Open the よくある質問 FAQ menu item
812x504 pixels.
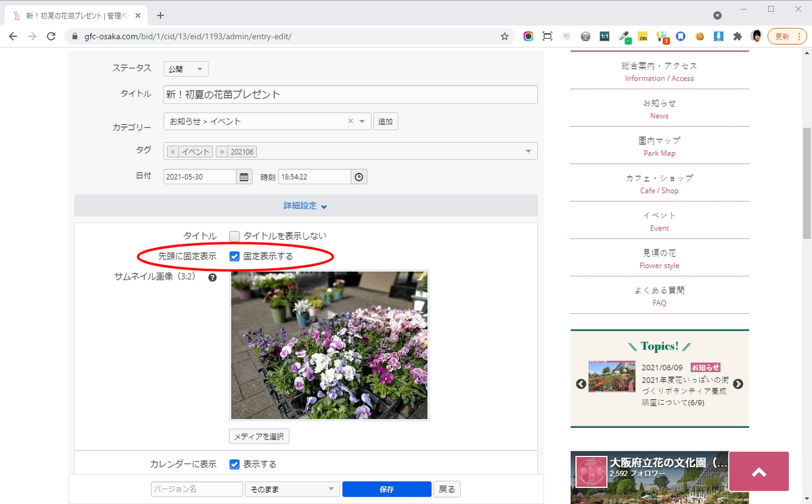pyautogui.click(x=659, y=296)
